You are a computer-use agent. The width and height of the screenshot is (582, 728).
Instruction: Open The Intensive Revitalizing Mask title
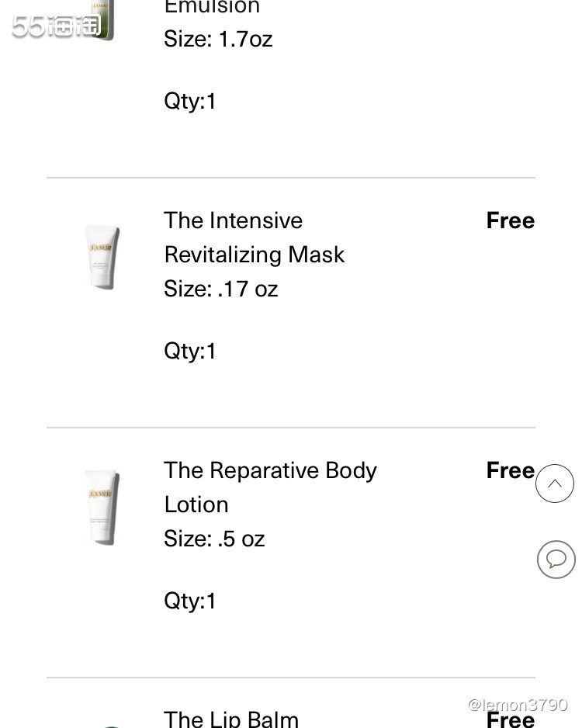coord(254,237)
